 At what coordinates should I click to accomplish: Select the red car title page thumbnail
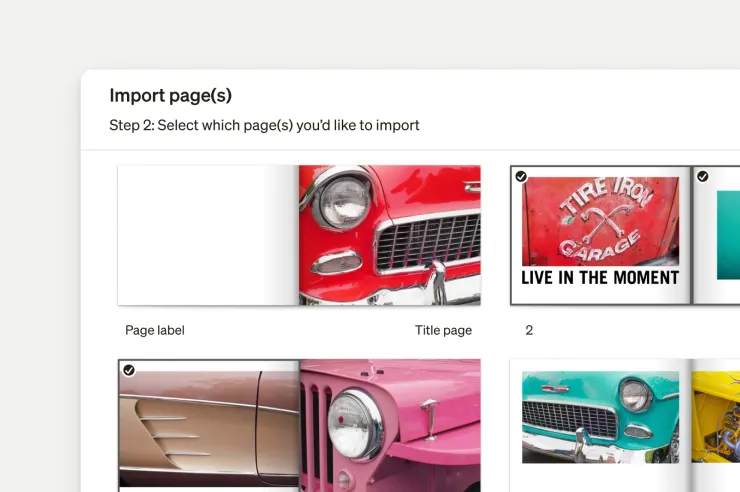390,235
